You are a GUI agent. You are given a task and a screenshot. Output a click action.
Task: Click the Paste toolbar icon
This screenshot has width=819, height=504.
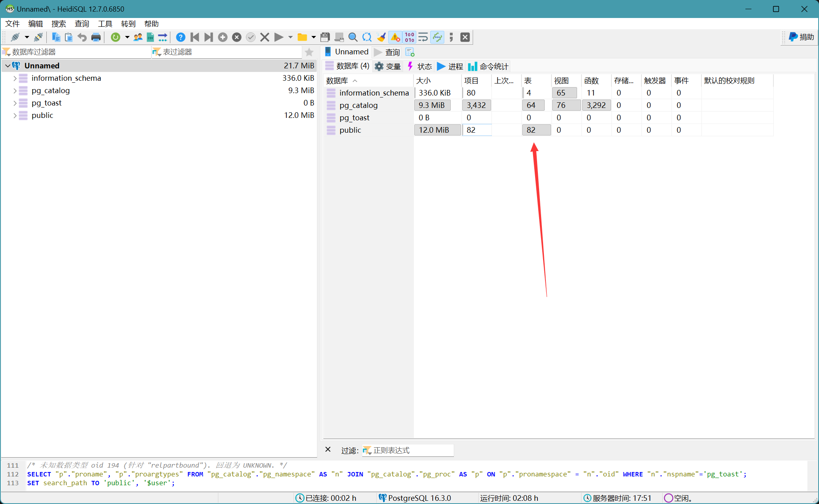[x=69, y=37]
